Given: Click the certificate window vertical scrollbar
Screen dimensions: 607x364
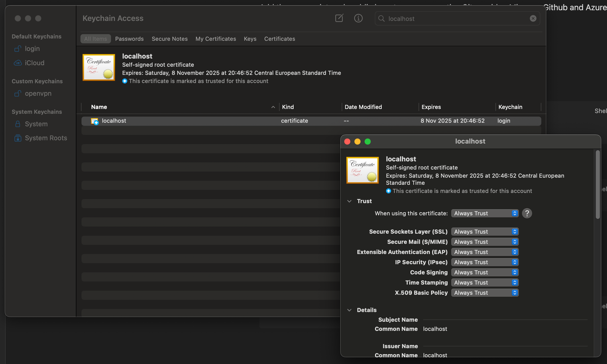Looking at the screenshot, I should pyautogui.click(x=598, y=185).
